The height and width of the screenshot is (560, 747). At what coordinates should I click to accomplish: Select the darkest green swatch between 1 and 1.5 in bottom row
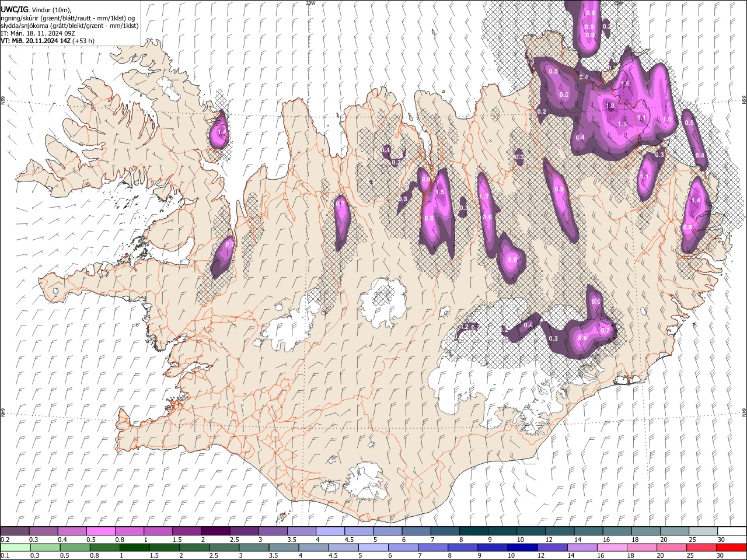pos(135,547)
